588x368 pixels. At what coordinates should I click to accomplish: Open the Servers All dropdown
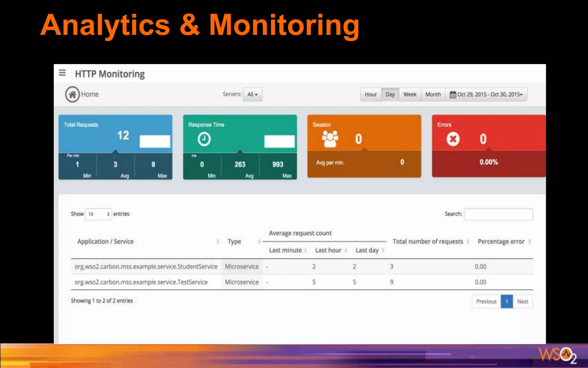coord(252,95)
